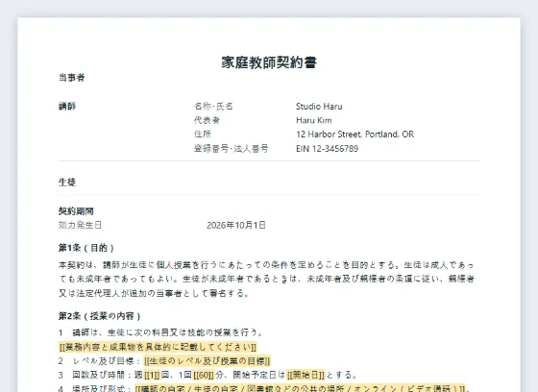Select the value EIN 12-3456789

[x=327, y=149]
